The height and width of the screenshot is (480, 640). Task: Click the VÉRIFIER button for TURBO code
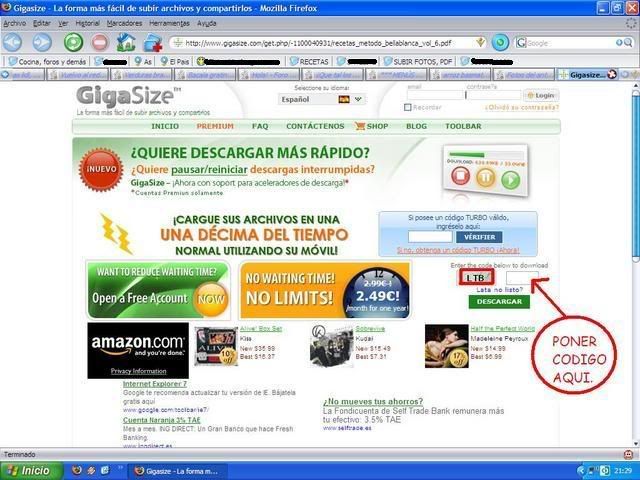pos(479,237)
